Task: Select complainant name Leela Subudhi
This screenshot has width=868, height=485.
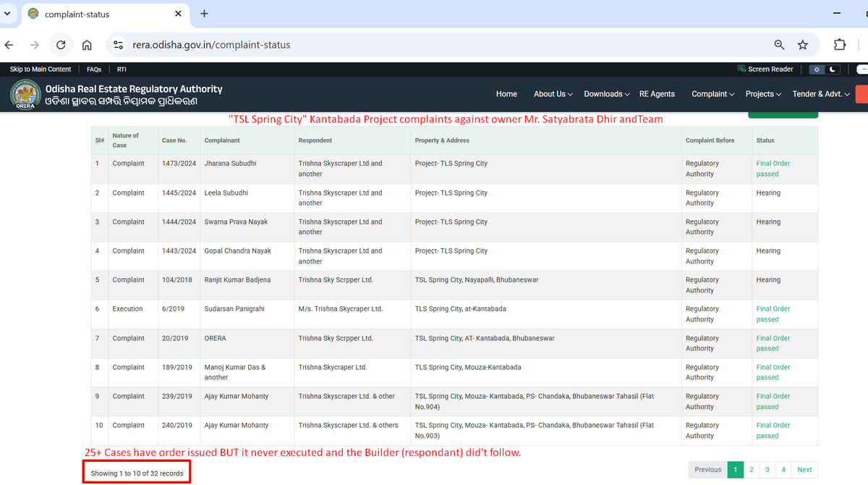Action: coord(226,193)
